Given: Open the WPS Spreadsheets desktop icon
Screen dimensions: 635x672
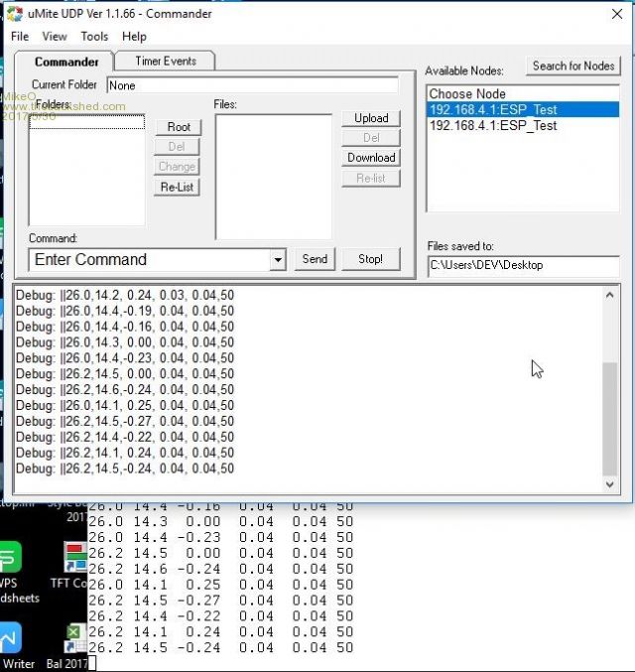Looking at the screenshot, I should pos(10,559).
